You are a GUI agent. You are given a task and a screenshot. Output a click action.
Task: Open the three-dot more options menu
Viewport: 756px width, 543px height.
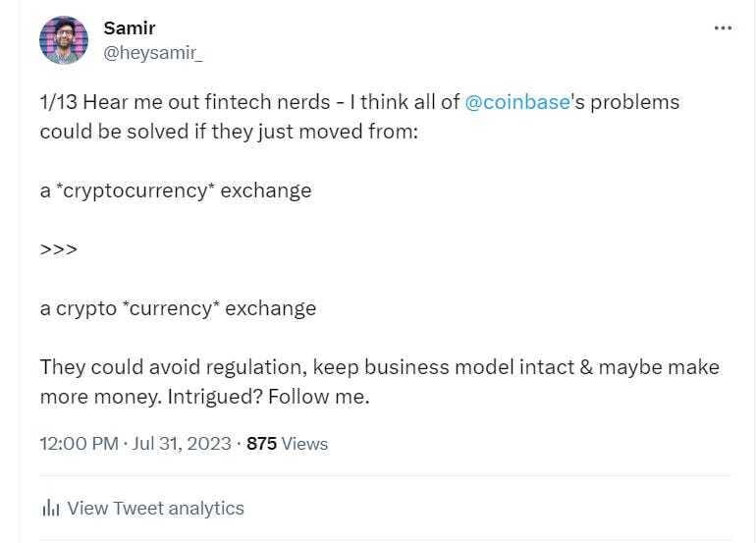(x=723, y=27)
